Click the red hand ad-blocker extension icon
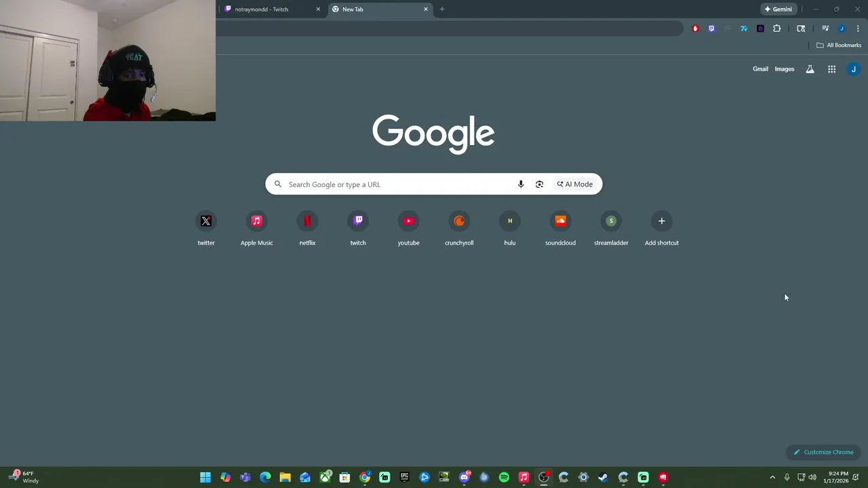This screenshot has width=868, height=488. (695, 28)
